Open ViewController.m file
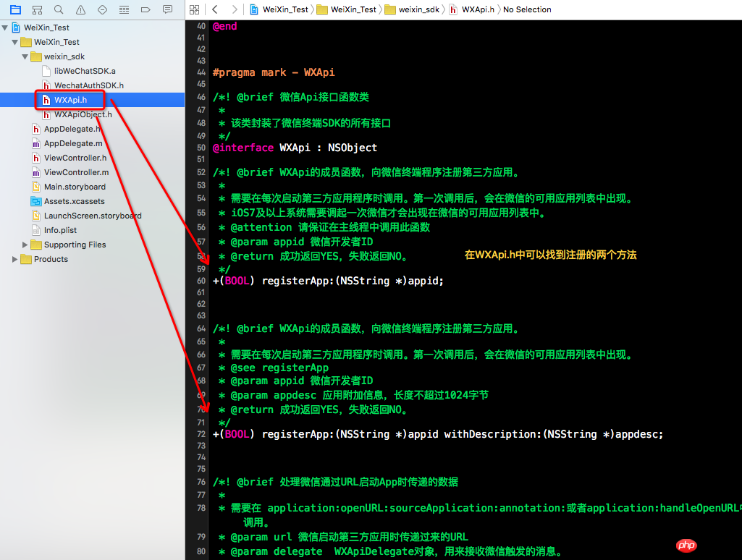This screenshot has width=742, height=560. click(76, 173)
